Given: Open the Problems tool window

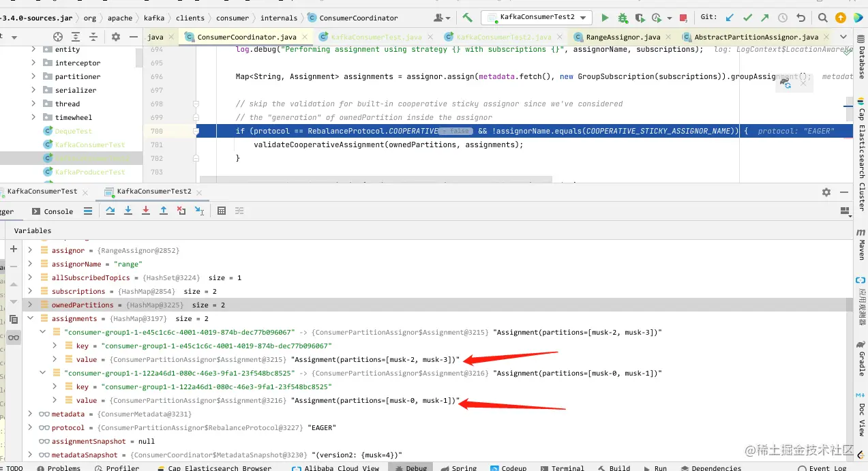Looking at the screenshot, I should click(58, 468).
